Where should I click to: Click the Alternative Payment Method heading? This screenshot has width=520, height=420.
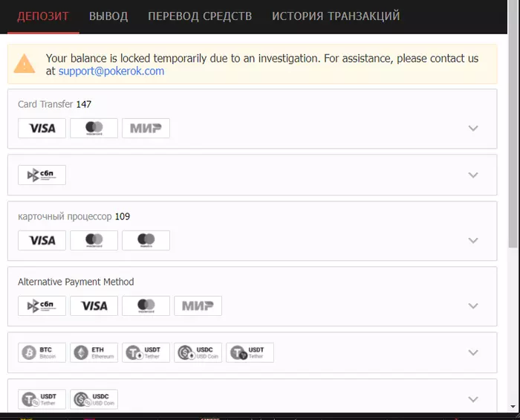76,282
